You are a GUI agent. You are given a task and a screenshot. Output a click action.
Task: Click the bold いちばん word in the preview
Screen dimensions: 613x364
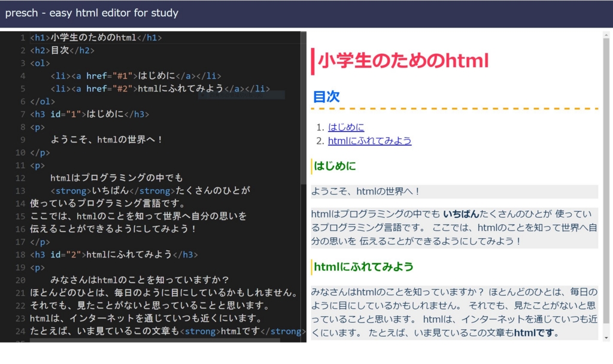[461, 214]
